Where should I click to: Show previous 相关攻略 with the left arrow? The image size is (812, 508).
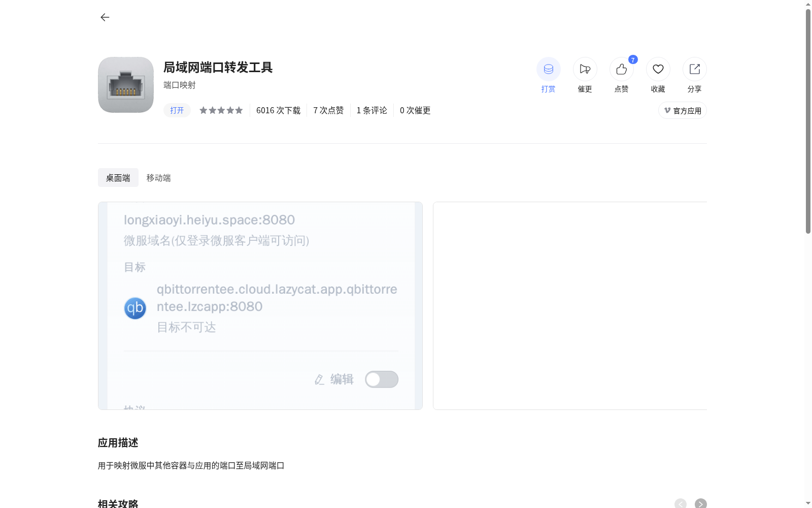point(681,504)
